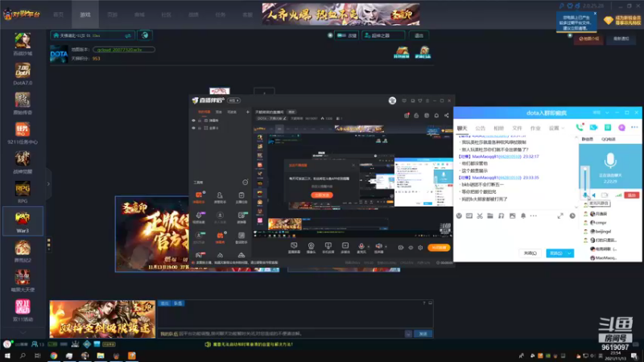The image size is (644, 362).
Task: Switch to 商城 tab in game platform
Action: point(139,14)
